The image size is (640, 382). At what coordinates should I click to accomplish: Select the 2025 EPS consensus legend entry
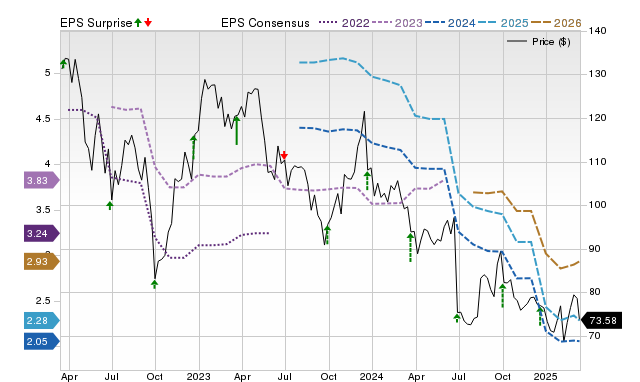[x=503, y=23]
